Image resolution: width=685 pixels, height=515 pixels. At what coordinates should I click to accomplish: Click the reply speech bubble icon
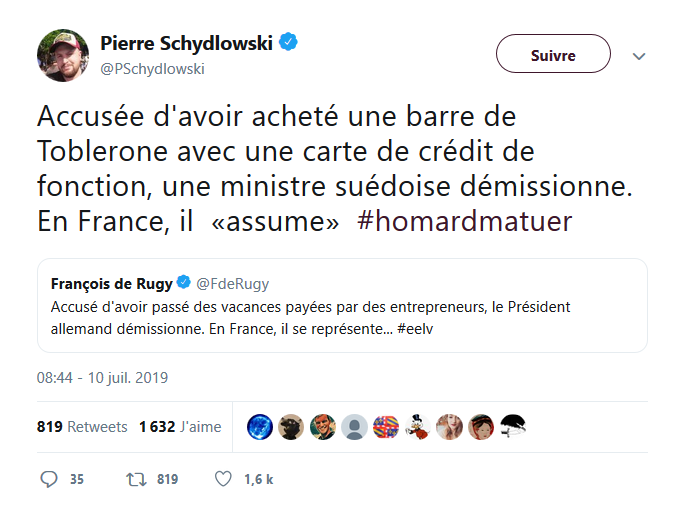tap(49, 479)
